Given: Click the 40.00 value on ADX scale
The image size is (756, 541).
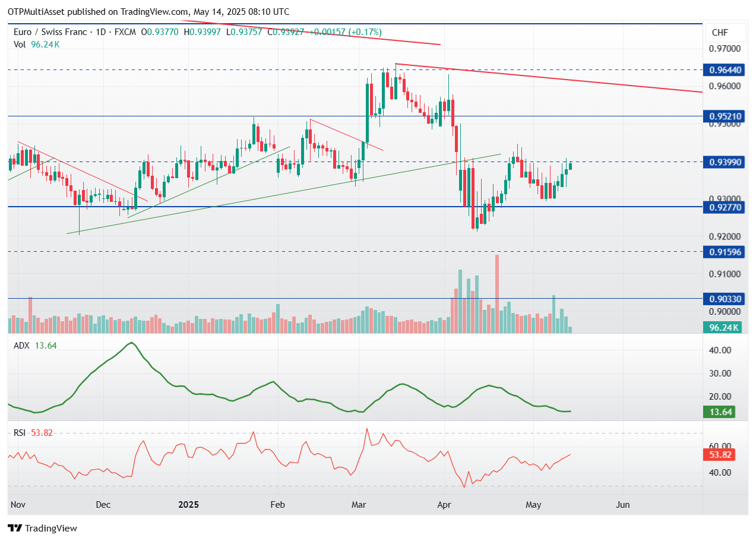Looking at the screenshot, I should pyautogui.click(x=719, y=350).
